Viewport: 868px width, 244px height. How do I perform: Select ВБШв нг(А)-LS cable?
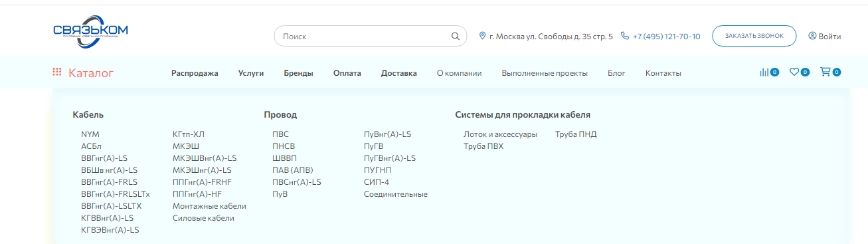pyautogui.click(x=109, y=170)
